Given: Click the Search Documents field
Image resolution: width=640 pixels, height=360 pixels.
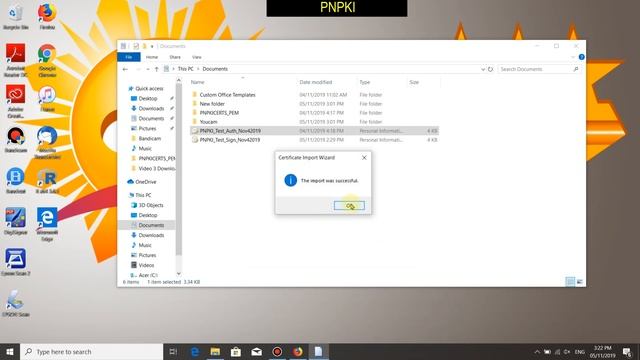Looking at the screenshot, I should [538, 69].
